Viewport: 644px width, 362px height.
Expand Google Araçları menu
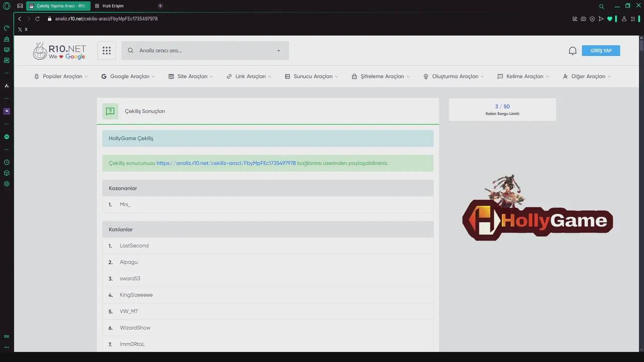tap(128, 76)
